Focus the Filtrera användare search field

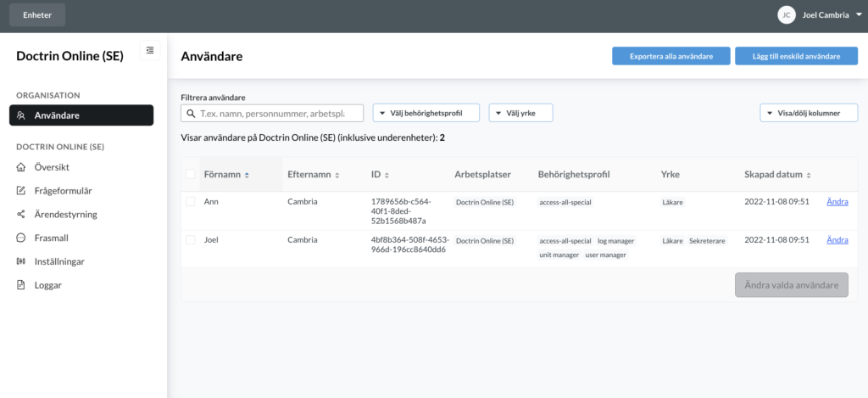tap(272, 113)
